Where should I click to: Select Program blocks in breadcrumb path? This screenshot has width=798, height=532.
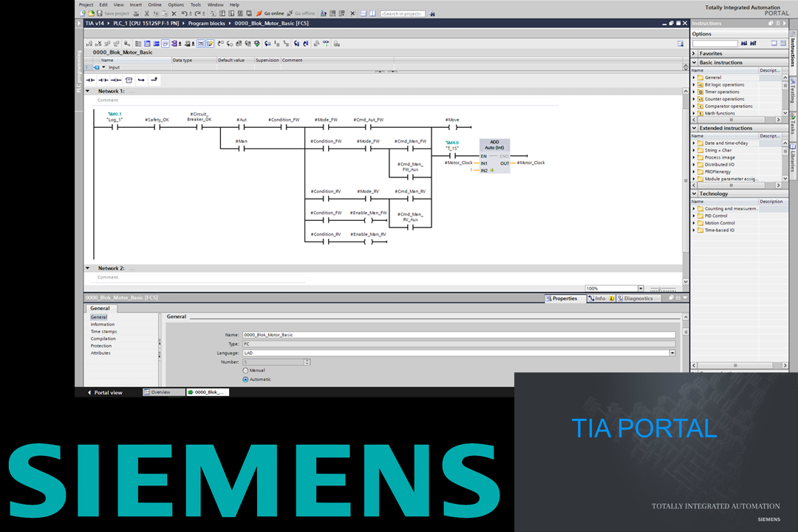tap(207, 24)
